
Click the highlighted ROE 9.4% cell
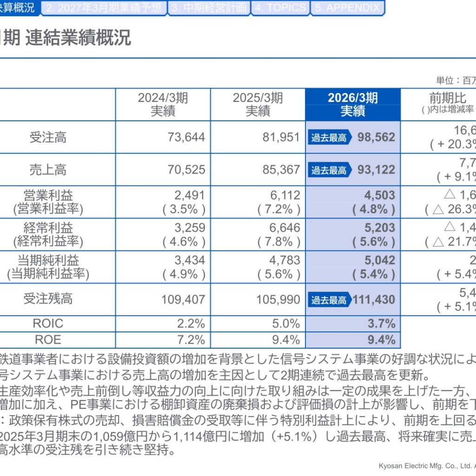pyautogui.click(x=382, y=340)
